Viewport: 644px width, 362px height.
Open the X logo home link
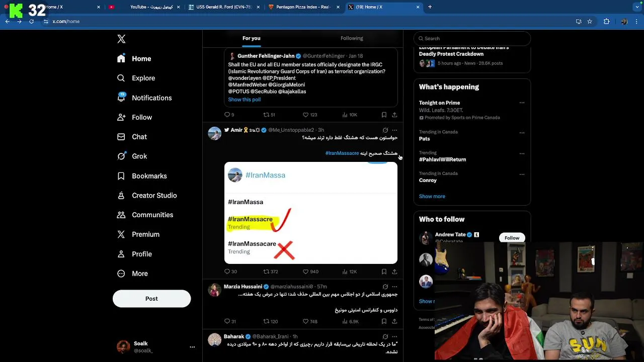click(x=121, y=39)
